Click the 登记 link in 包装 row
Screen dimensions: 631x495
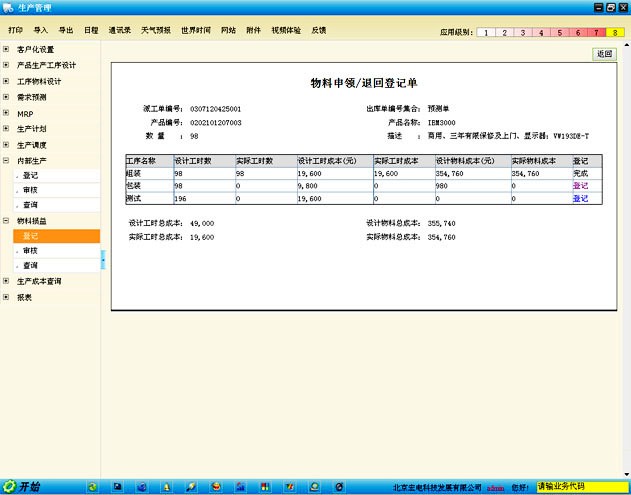click(x=580, y=186)
